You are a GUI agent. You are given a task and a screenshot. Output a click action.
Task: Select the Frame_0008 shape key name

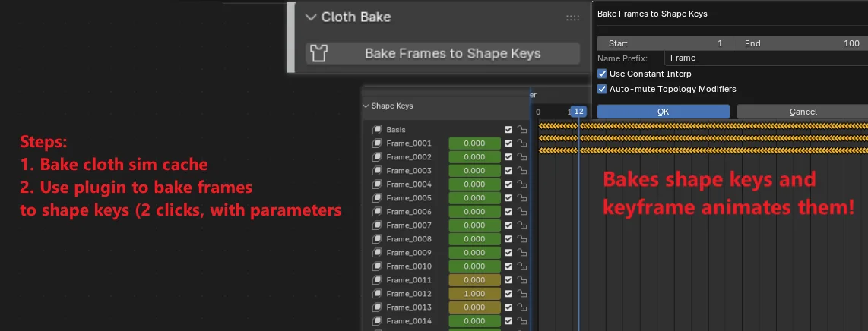click(408, 238)
